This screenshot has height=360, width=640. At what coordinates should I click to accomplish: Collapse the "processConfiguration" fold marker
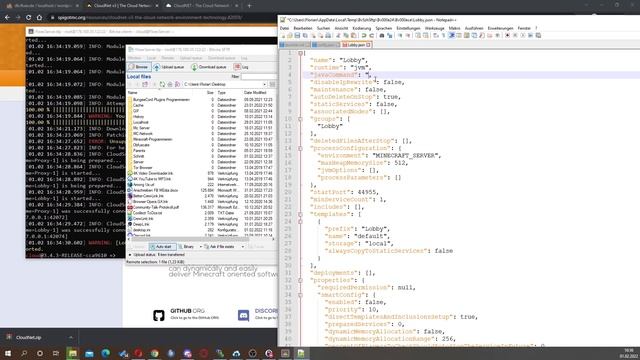click(x=300, y=148)
